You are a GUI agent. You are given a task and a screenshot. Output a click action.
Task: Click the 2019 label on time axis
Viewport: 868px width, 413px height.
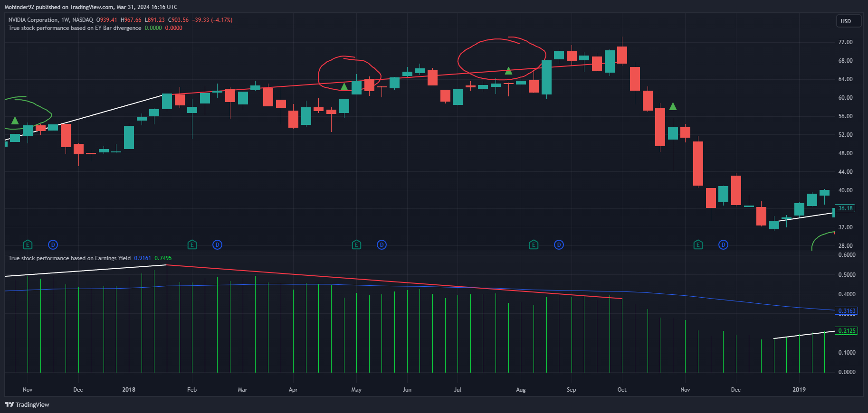(799, 390)
